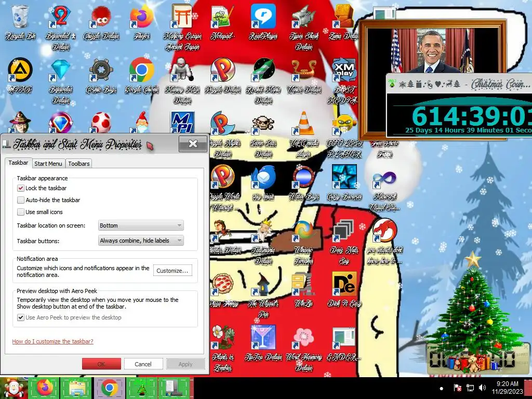Open the Recycle Bin desktop icon
Image resolution: width=532 pixels, height=399 pixels.
(x=20, y=22)
